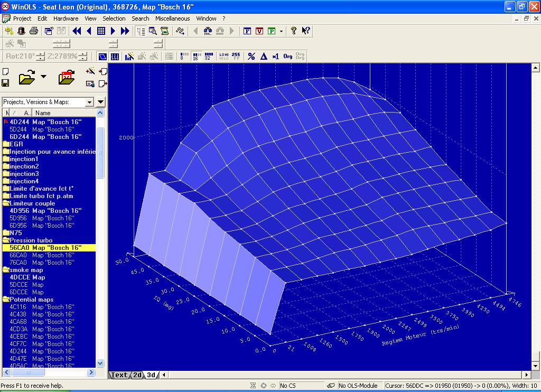Click the Z:2789% stepper arrows
This screenshot has width=541, height=392.
(83, 56)
